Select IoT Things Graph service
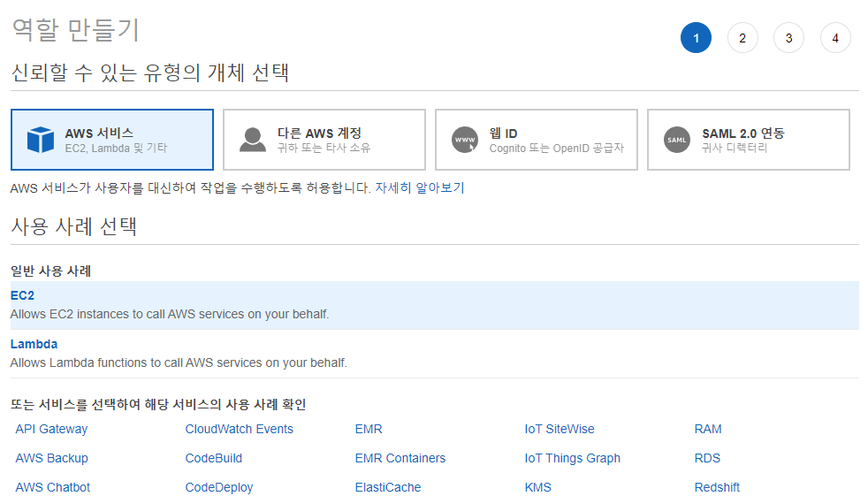The image size is (868, 496). click(x=573, y=458)
